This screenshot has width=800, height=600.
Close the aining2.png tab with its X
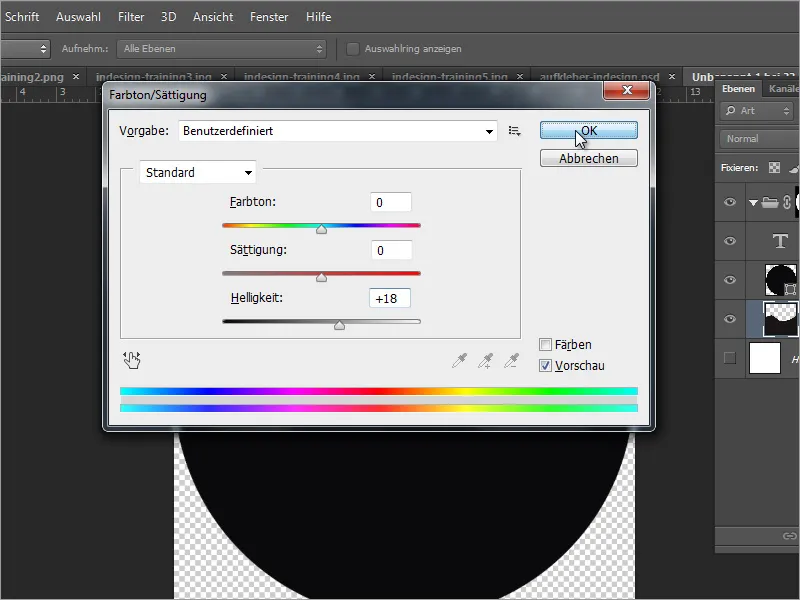click(x=76, y=77)
